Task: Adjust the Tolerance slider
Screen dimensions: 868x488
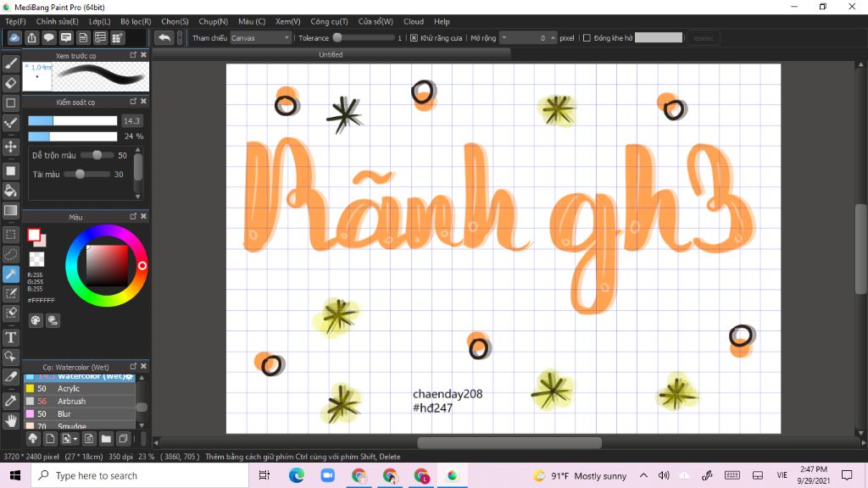Action: point(363,38)
